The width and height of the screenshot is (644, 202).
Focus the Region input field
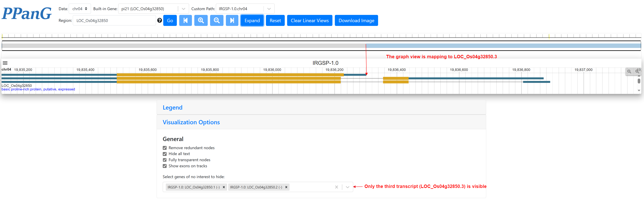click(114, 20)
